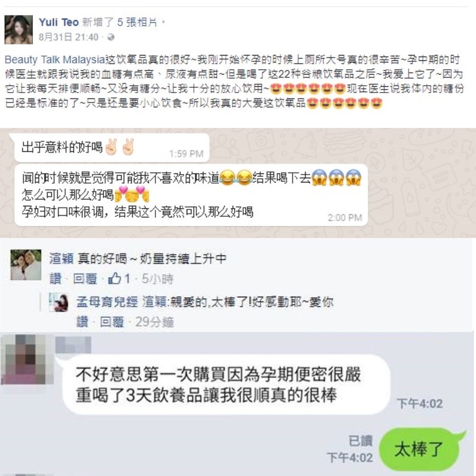Click the Yuli Teo name link
Image resolution: width=476 pixels, height=476 pixels.
click(x=59, y=22)
